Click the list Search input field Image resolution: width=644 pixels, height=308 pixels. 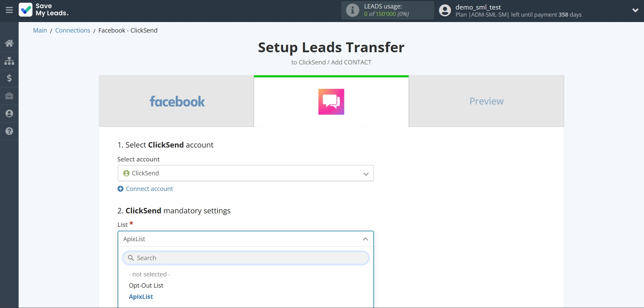245,258
